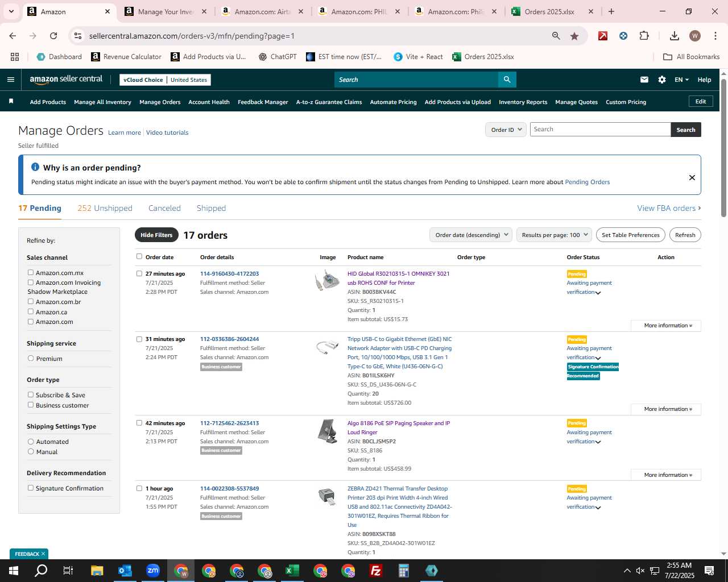The height and width of the screenshot is (582, 728).
Task: Click the Tripp USB-C adapter product thumbnail
Action: tap(327, 347)
